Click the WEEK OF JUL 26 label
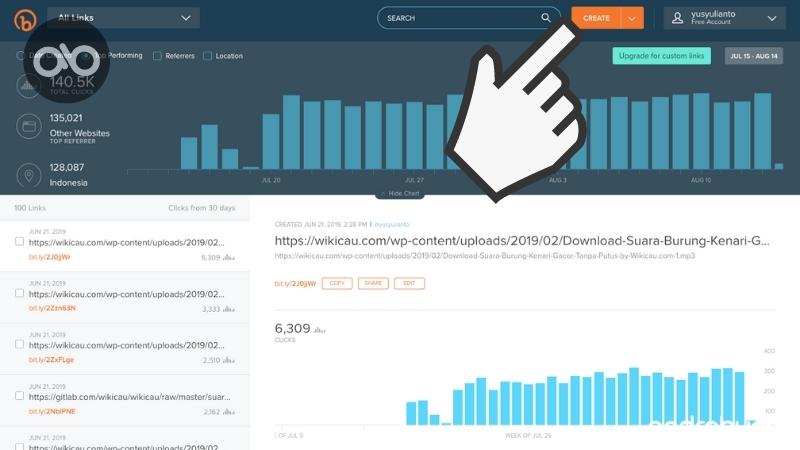800x450 pixels. click(x=528, y=436)
